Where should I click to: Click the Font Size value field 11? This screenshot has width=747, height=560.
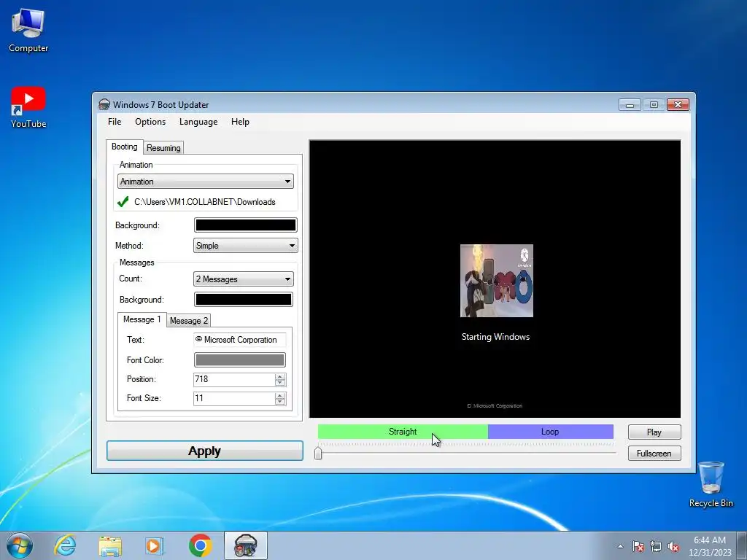click(234, 399)
